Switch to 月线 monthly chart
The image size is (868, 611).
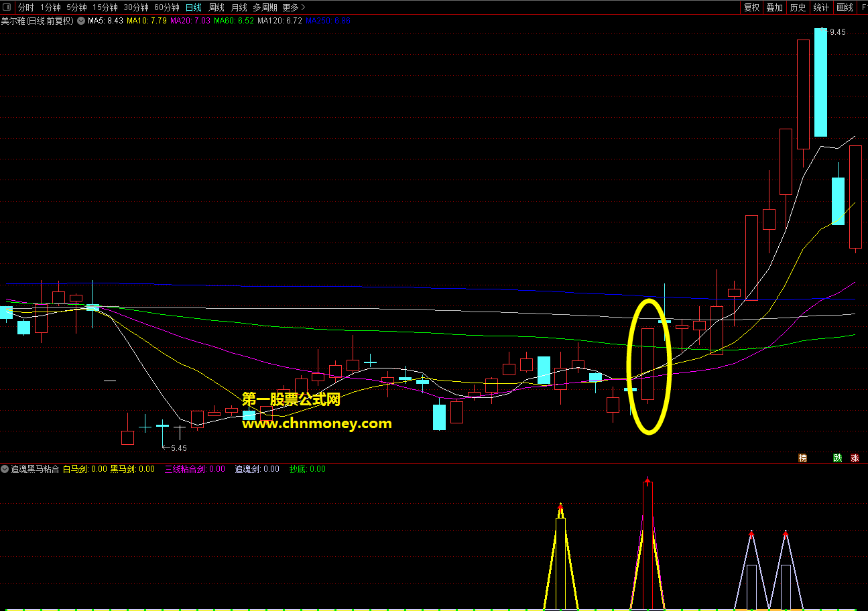click(239, 7)
